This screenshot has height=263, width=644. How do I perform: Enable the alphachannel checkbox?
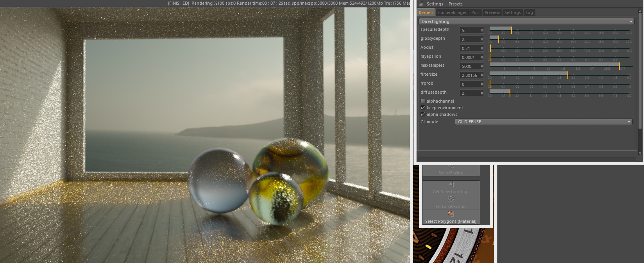coord(423,101)
